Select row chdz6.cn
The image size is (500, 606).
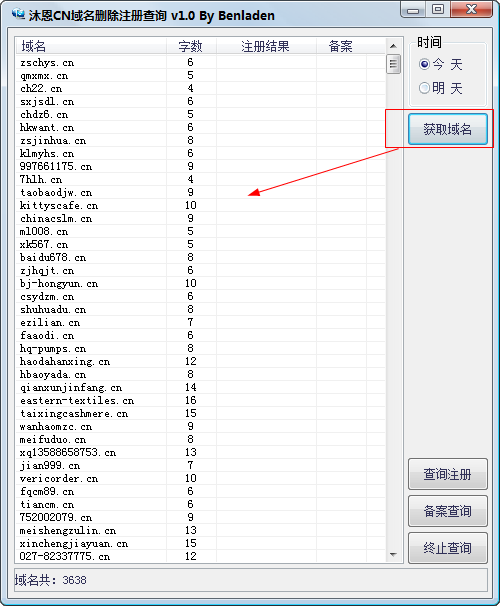pyautogui.click(x=201, y=114)
